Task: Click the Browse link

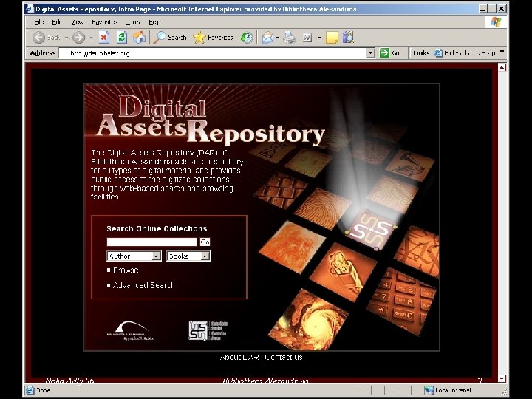Action: click(x=126, y=270)
